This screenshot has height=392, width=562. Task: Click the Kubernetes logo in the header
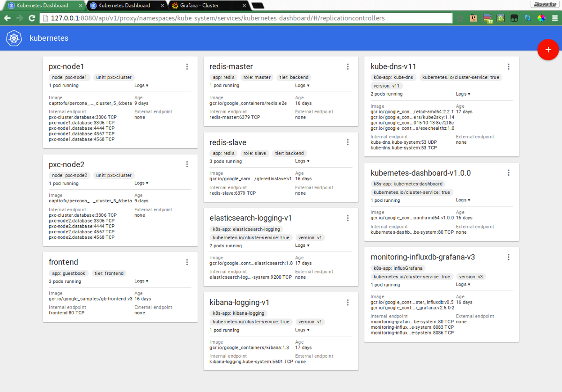(x=14, y=38)
